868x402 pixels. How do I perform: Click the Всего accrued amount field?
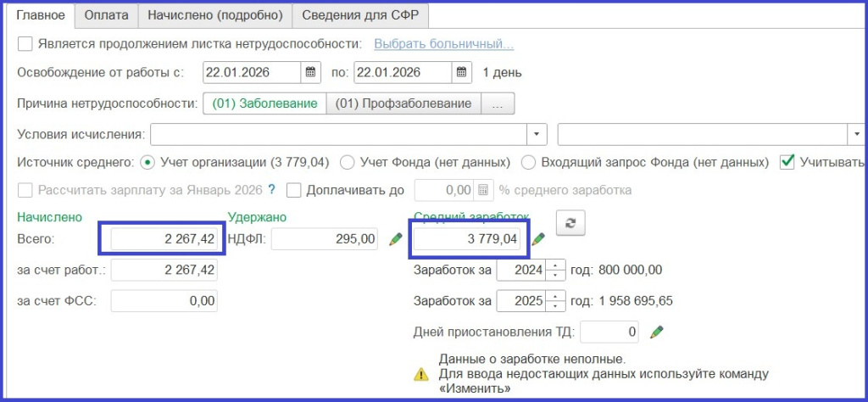coord(164,240)
